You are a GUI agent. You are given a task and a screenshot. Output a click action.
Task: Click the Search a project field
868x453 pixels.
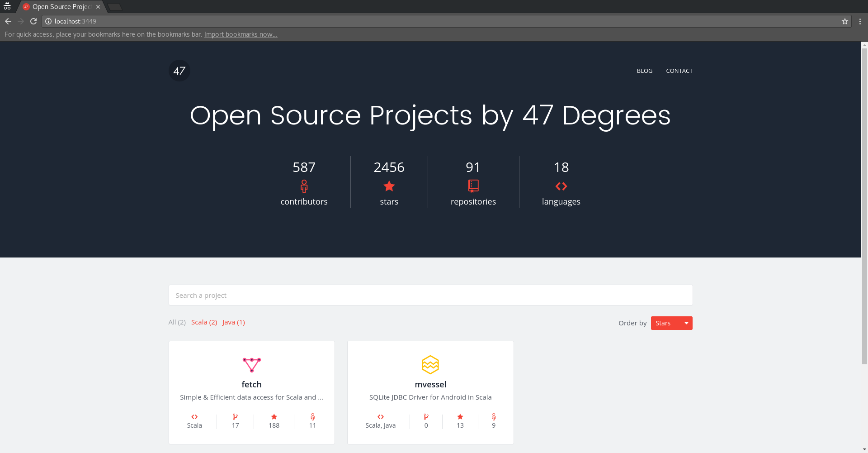[x=430, y=295]
